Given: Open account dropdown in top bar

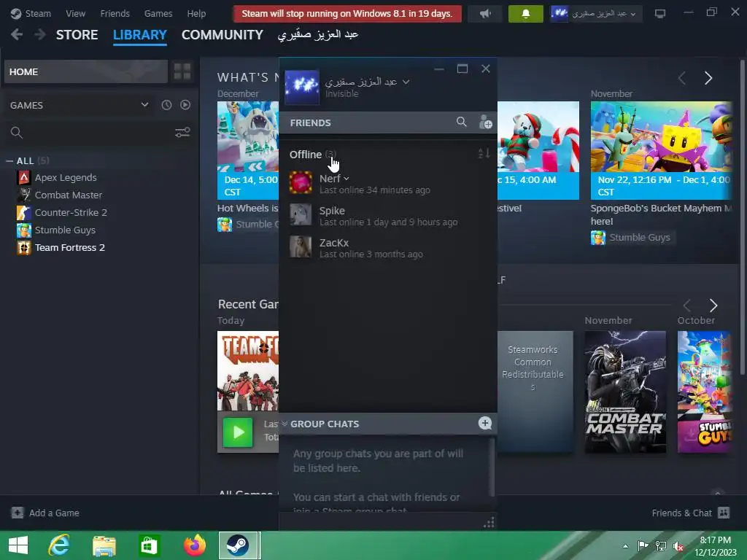Looking at the screenshot, I should tap(596, 14).
